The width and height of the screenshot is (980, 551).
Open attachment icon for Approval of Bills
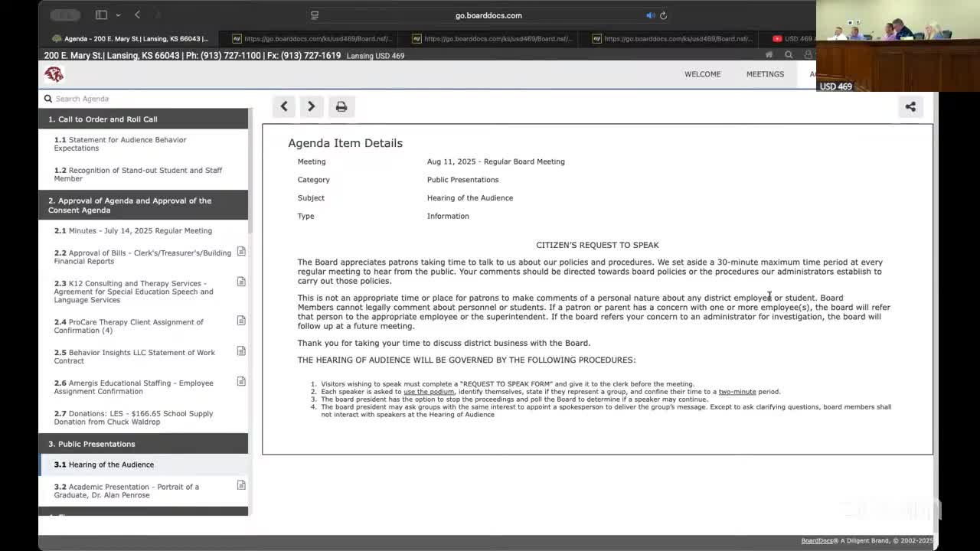click(241, 252)
